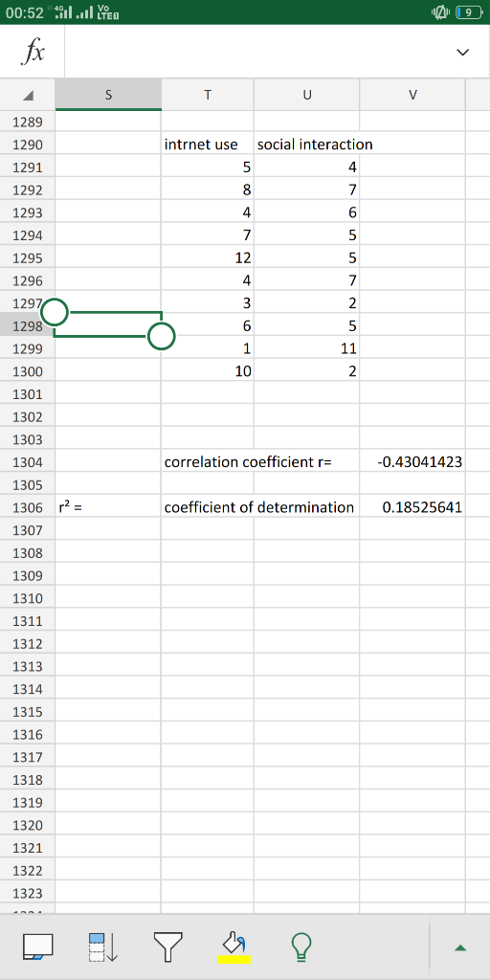The width and height of the screenshot is (490, 980).
Task: Select row header 1289
Action: tap(28, 122)
